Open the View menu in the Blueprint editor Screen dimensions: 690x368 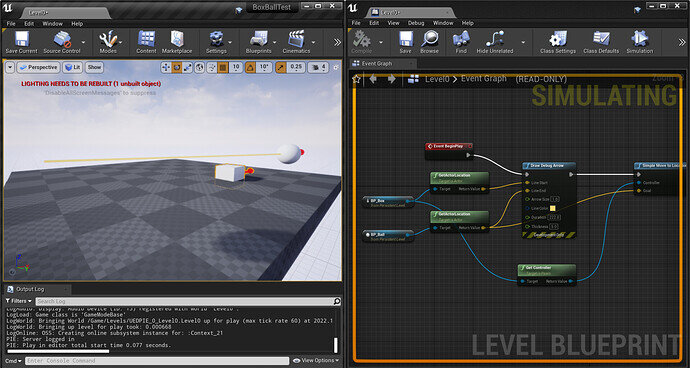pyautogui.click(x=393, y=23)
